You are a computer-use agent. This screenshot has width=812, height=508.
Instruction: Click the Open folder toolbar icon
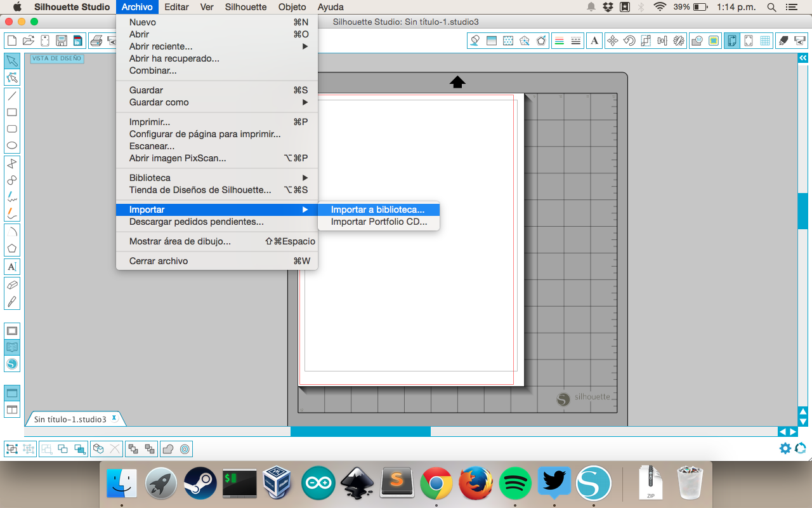[x=28, y=41]
